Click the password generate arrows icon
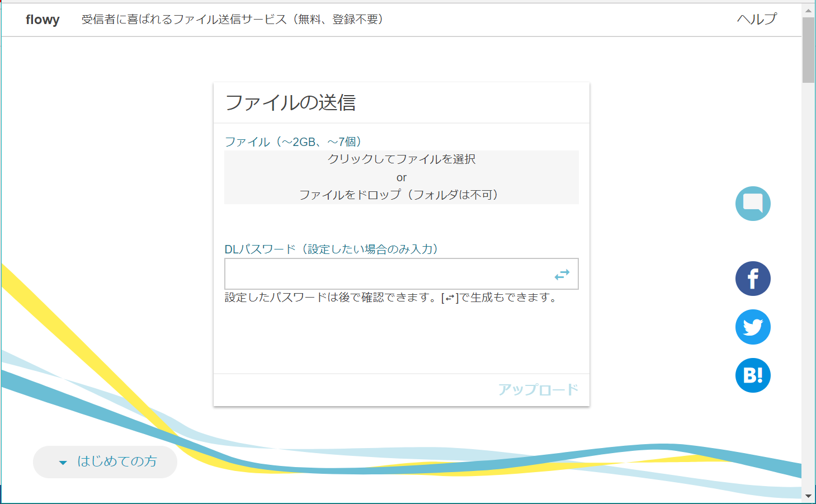This screenshot has height=504, width=816. click(x=562, y=274)
